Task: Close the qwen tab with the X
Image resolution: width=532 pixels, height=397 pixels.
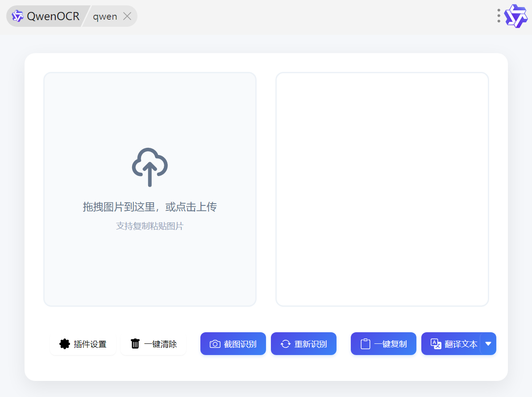Action: point(127,16)
